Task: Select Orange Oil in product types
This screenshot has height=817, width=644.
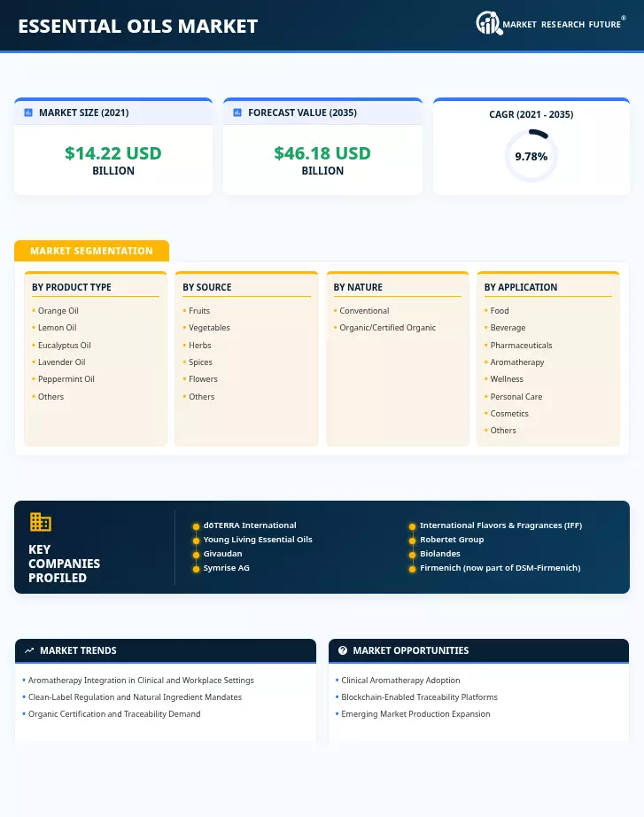Action: 58,310
